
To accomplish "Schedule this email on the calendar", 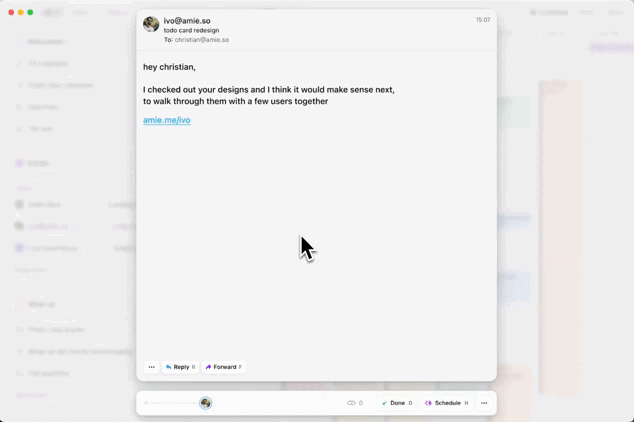I will click(x=446, y=403).
